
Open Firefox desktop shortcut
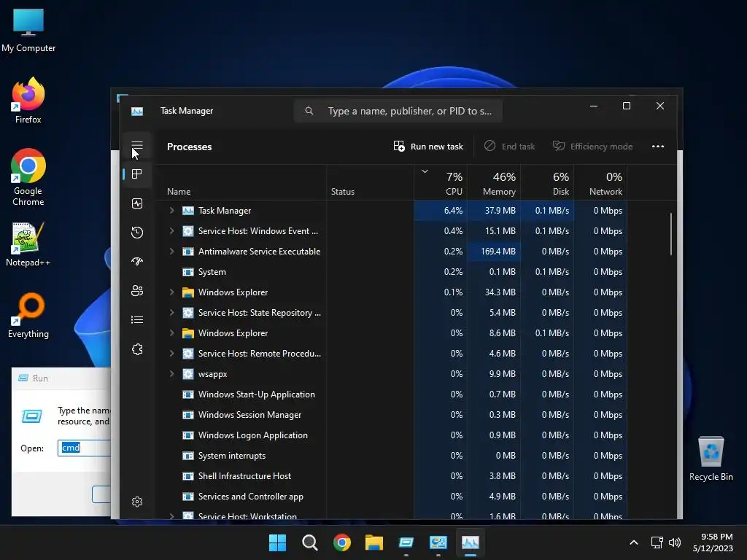(x=28, y=101)
